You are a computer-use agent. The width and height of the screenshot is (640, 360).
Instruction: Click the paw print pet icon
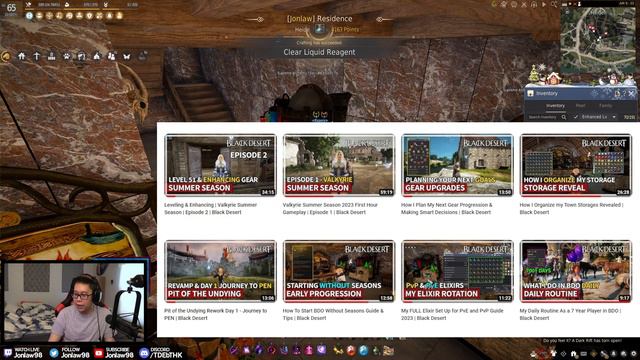click(67, 56)
